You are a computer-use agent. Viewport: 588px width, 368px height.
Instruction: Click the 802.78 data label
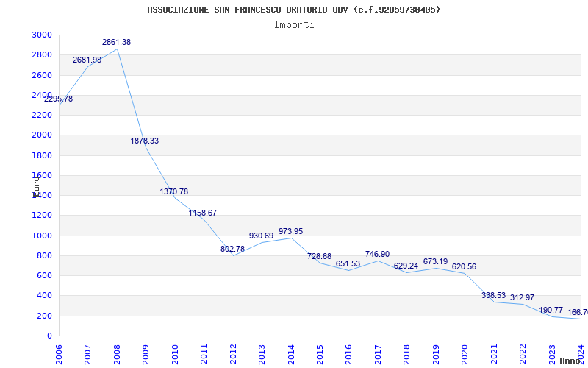click(232, 250)
